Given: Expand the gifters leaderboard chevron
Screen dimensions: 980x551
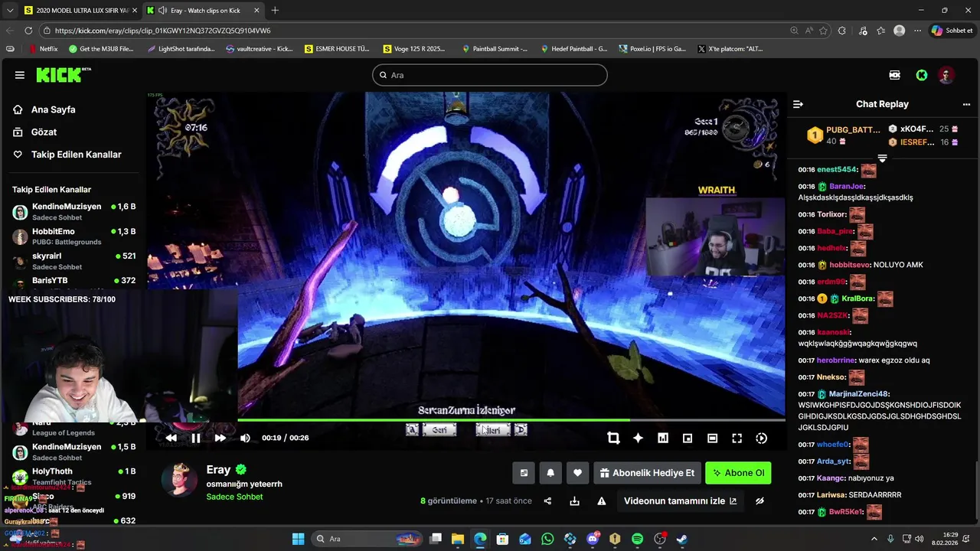Looking at the screenshot, I should [x=882, y=158].
